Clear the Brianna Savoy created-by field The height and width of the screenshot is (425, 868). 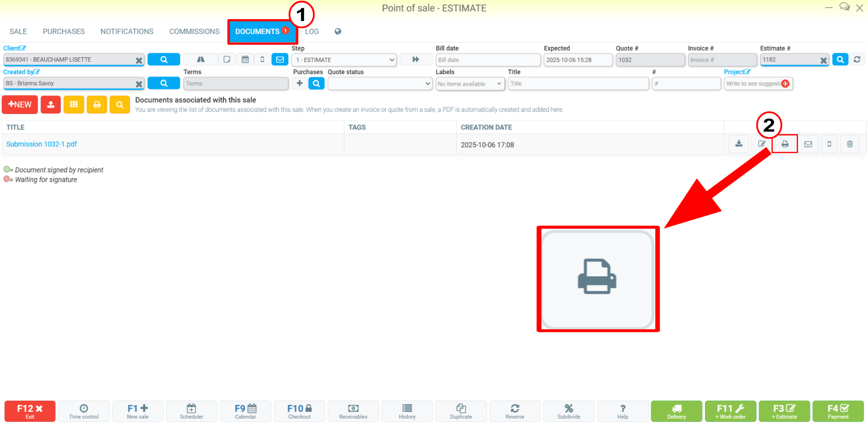pyautogui.click(x=139, y=84)
